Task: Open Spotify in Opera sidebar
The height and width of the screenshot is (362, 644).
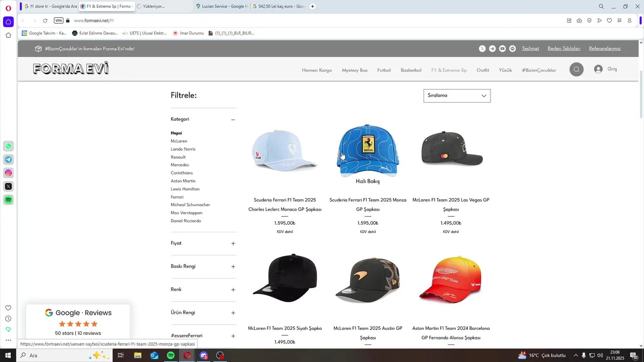Action: (x=9, y=200)
